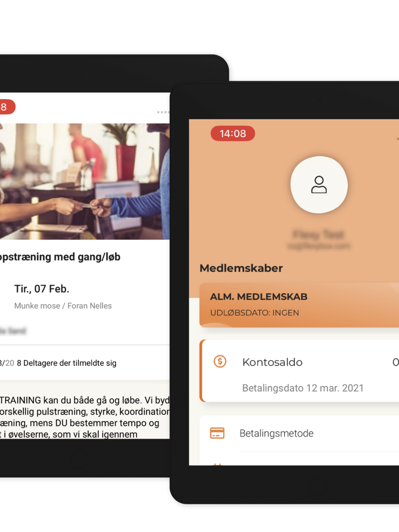This screenshot has width=399, height=532.
Task: Click the Kontosaldo dollar coin icon
Action: [220, 361]
